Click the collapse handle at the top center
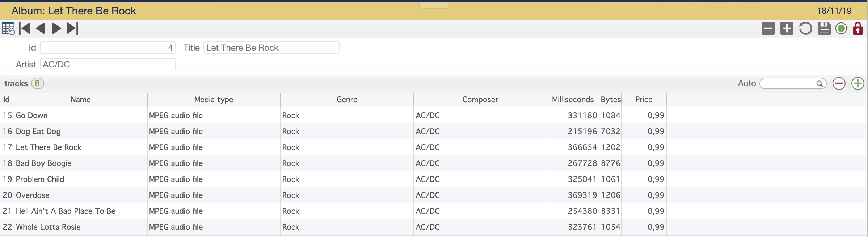Image resolution: width=868 pixels, height=237 pixels. coord(434,5)
